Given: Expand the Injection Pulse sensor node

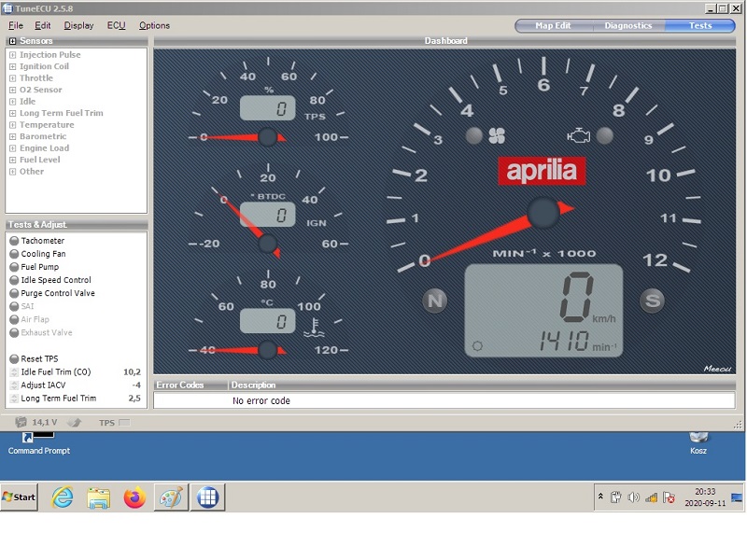Looking at the screenshot, I should tap(13, 55).
